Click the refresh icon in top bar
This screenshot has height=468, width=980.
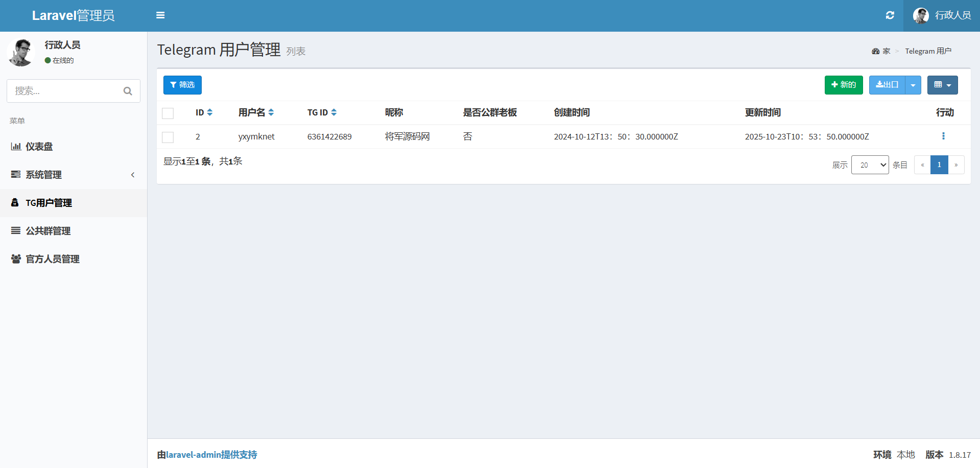coord(890,15)
